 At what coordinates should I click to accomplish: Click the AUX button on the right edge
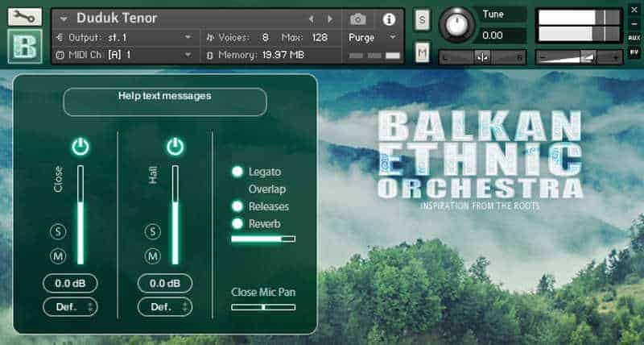(634, 37)
